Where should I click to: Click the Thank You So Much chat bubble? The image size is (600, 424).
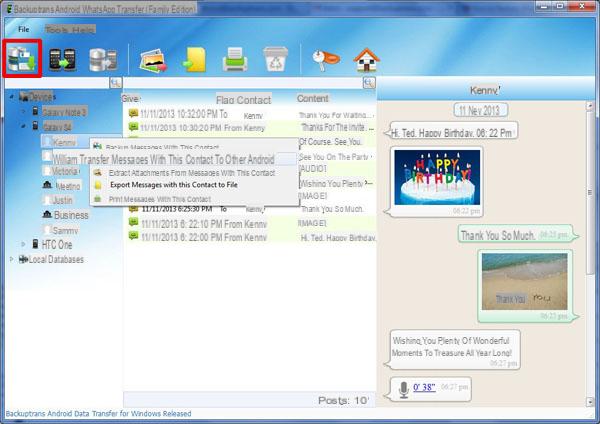tap(516, 235)
